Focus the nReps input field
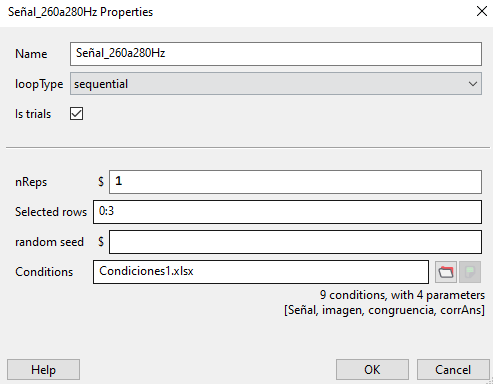Screen dimensions: 493x384 [295, 182]
